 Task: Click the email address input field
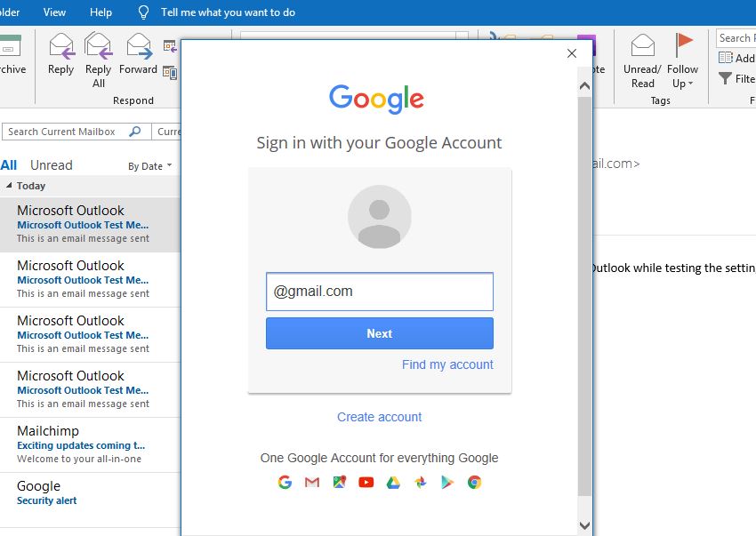pyautogui.click(x=380, y=292)
